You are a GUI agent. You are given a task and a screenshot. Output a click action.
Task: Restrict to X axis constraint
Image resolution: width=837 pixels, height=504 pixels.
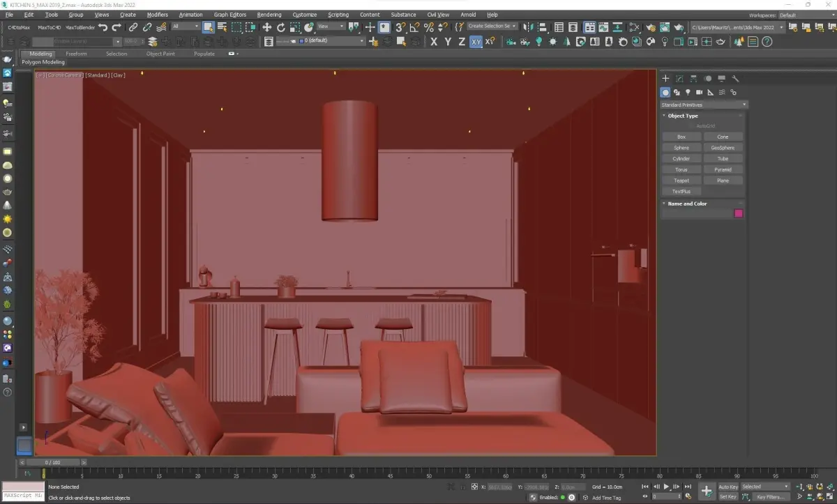[434, 42]
